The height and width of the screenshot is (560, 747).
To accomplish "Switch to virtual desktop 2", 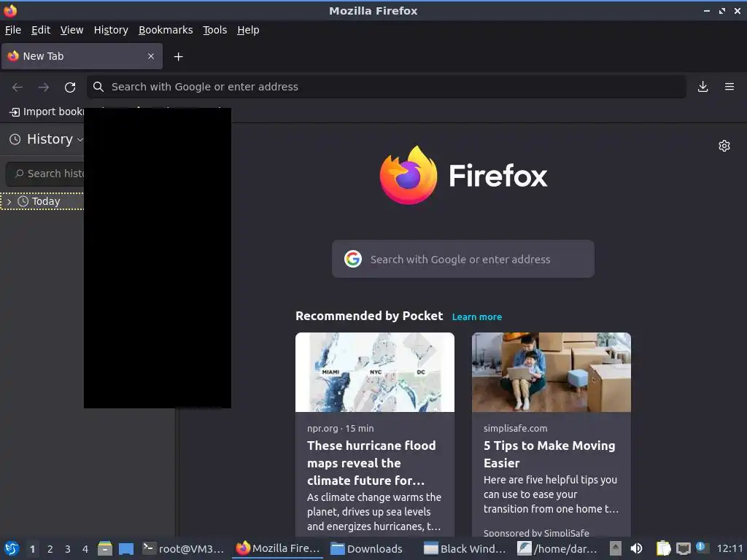I will [50, 549].
